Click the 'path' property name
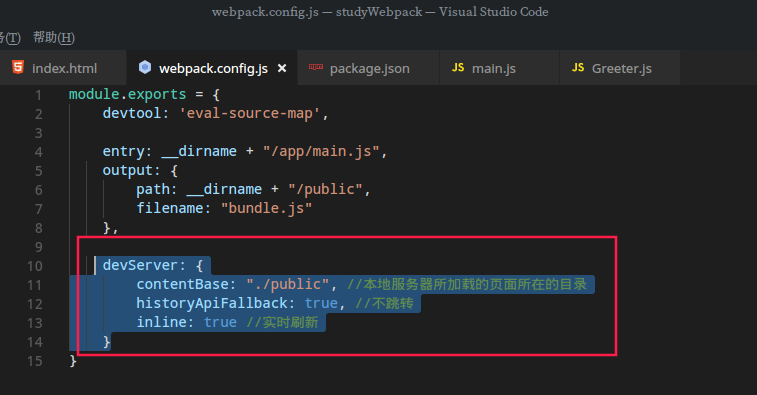757x395 pixels. pos(153,189)
